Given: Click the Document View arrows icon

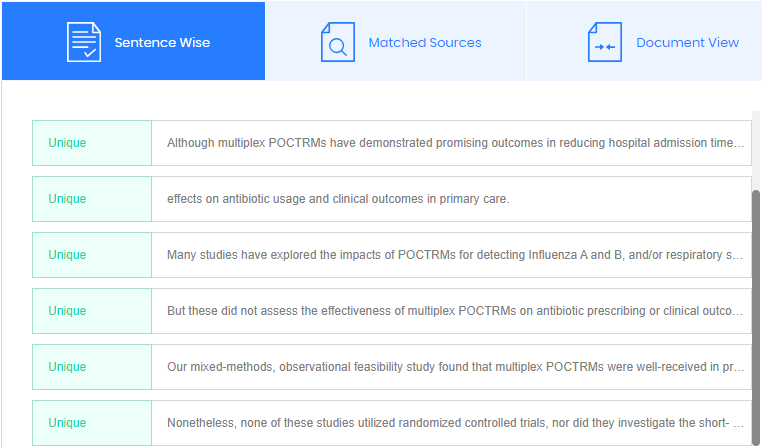Looking at the screenshot, I should tap(604, 42).
